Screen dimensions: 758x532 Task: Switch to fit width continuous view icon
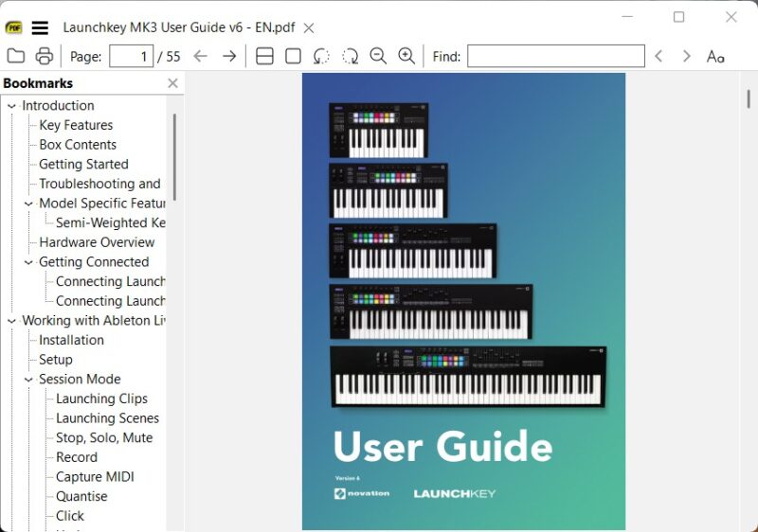[x=264, y=56]
